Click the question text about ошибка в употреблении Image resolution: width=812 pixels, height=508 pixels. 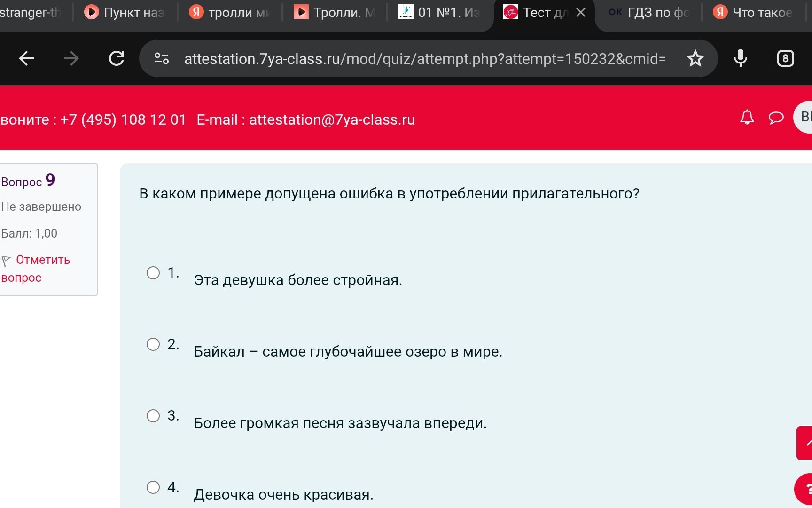[389, 193]
